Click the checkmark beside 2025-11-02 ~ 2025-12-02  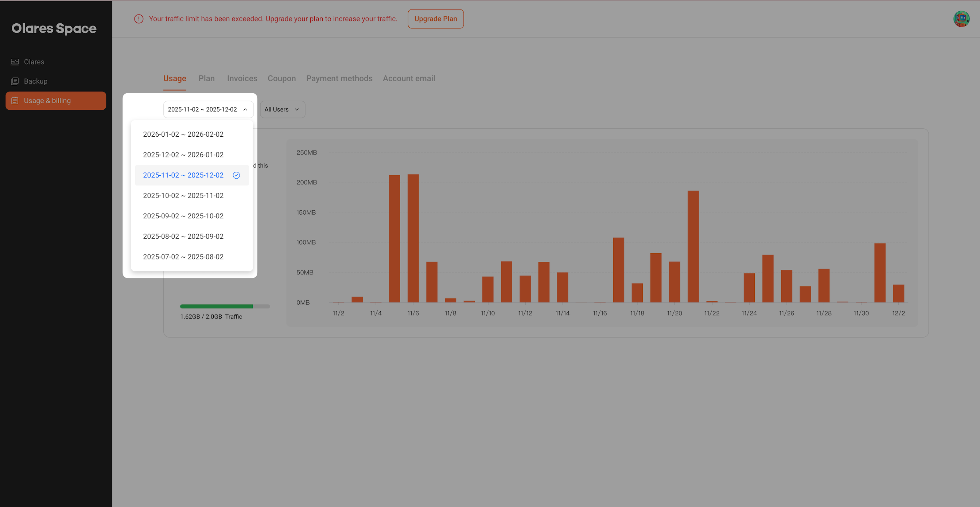point(236,175)
